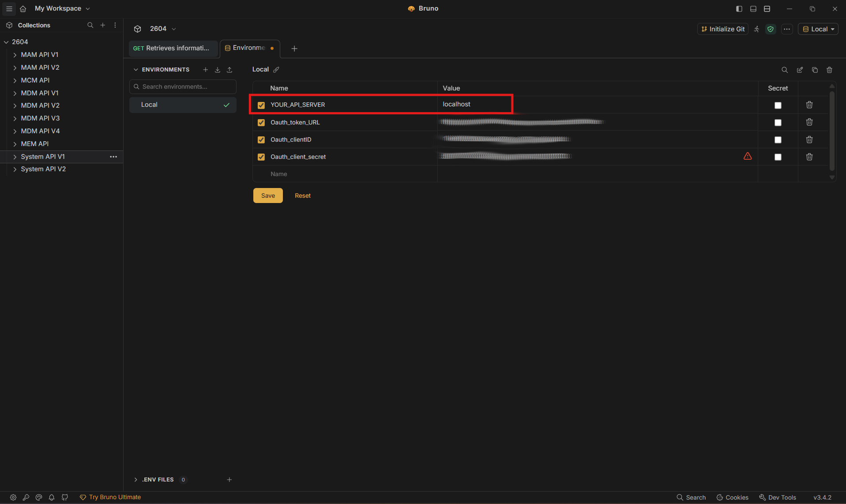Screen dimensions: 846x504
Task: Expand the MDM API V3 folder
Action: (15, 118)
